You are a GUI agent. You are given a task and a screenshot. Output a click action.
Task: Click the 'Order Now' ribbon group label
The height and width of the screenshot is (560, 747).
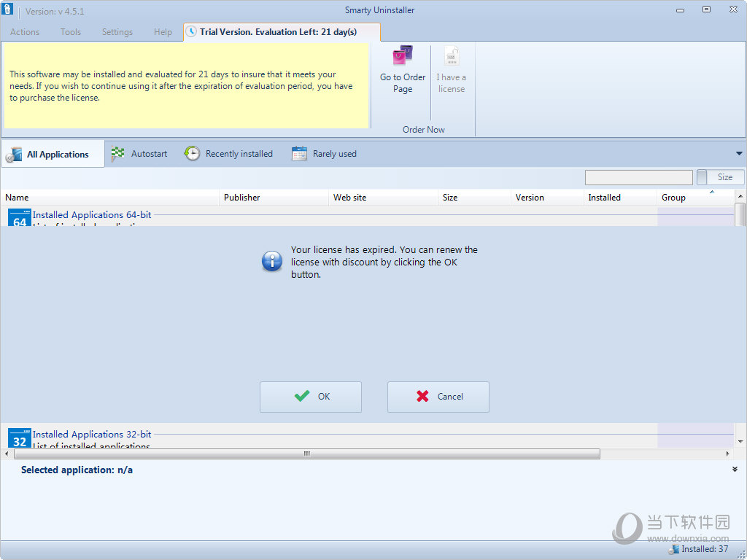(x=424, y=130)
